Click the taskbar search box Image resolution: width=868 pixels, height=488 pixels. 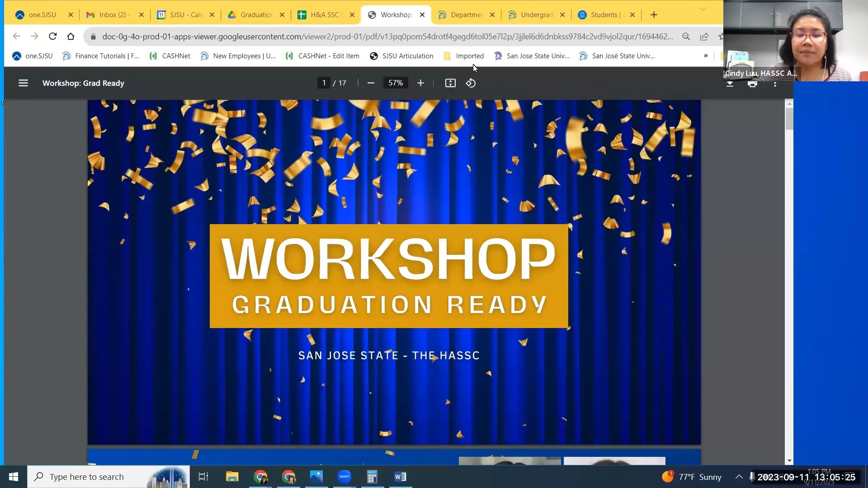pyautogui.click(x=108, y=477)
